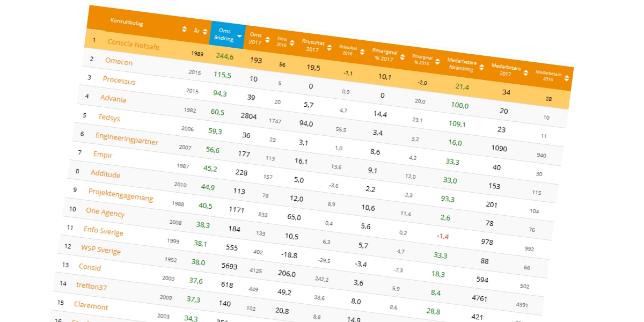Select the 93,3 employee change value
The image size is (644, 322).
448,199
